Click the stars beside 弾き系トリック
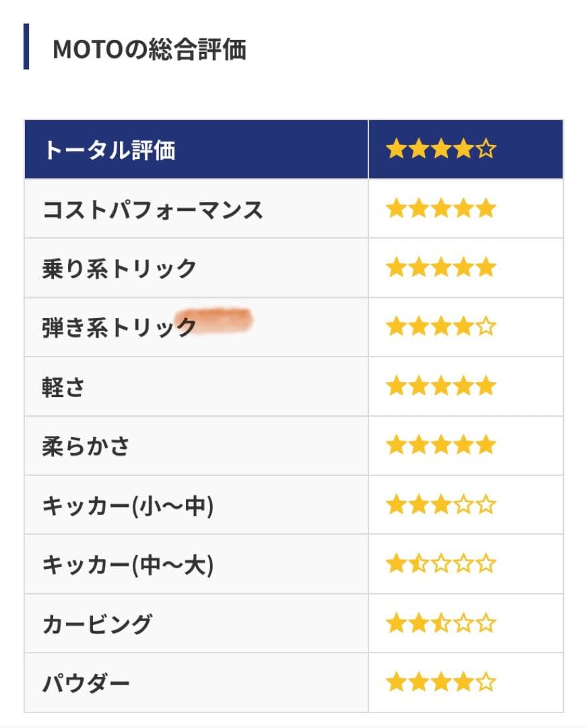The image size is (588, 728). click(440, 327)
